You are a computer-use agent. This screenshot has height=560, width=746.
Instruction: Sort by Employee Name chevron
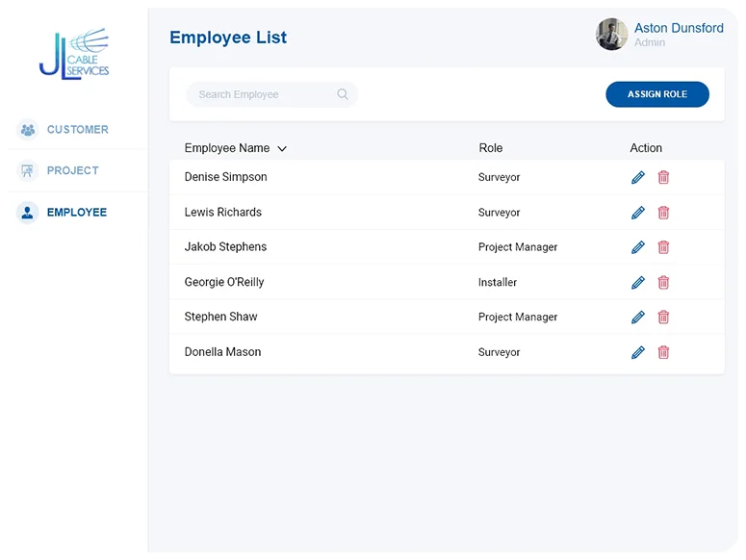coord(282,149)
